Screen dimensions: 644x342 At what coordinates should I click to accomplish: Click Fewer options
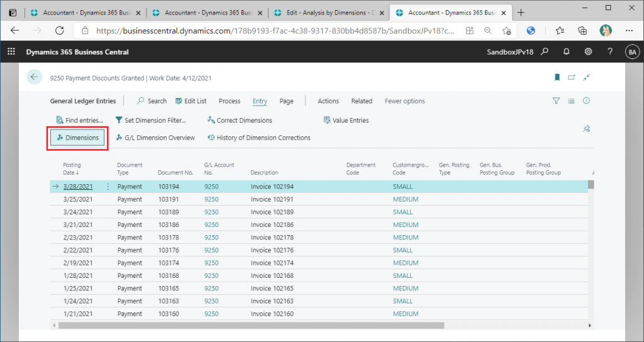405,101
